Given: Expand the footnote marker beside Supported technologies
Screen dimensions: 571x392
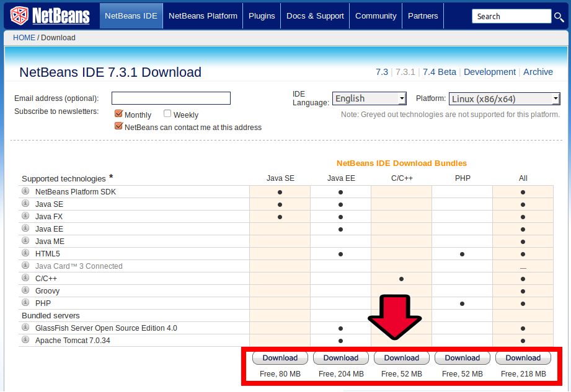Looking at the screenshot, I should (110, 175).
